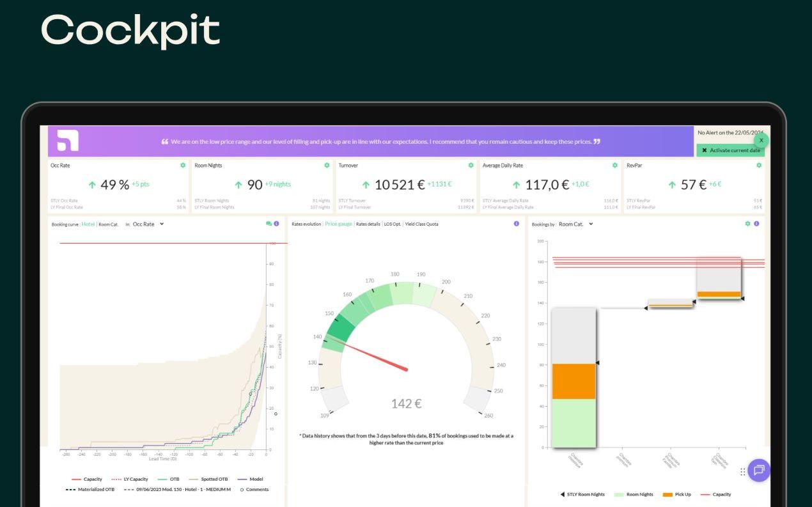Switch booking curve to Room Cat. view
This screenshot has height=507, width=812.
(109, 224)
